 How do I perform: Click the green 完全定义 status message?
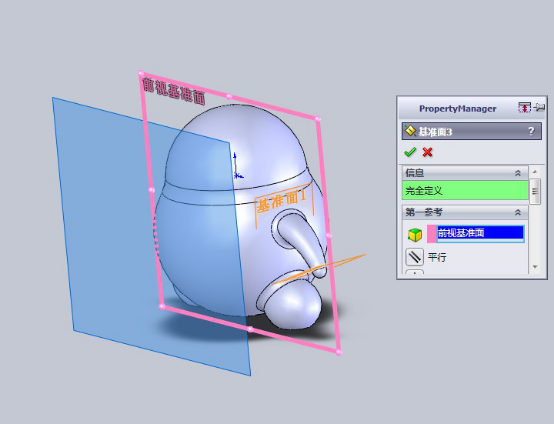[x=465, y=191]
